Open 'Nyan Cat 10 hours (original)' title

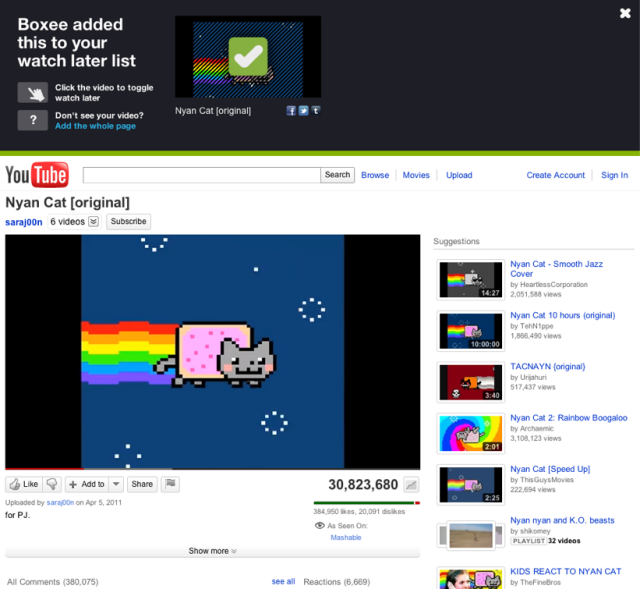click(x=562, y=315)
